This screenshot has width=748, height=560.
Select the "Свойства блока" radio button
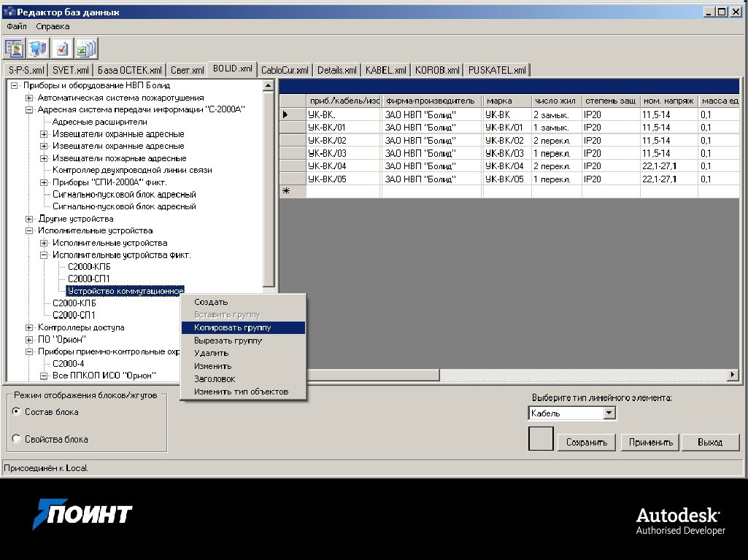pyautogui.click(x=16, y=439)
